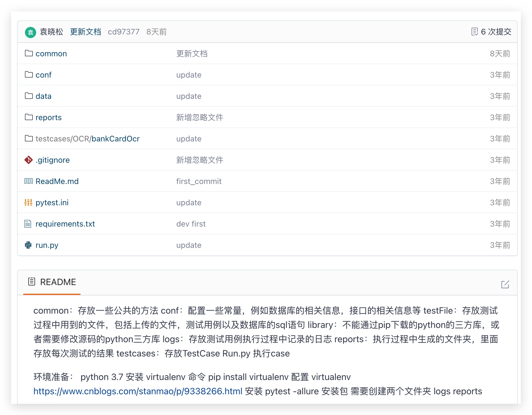Open the requirements.txt file

(x=65, y=224)
